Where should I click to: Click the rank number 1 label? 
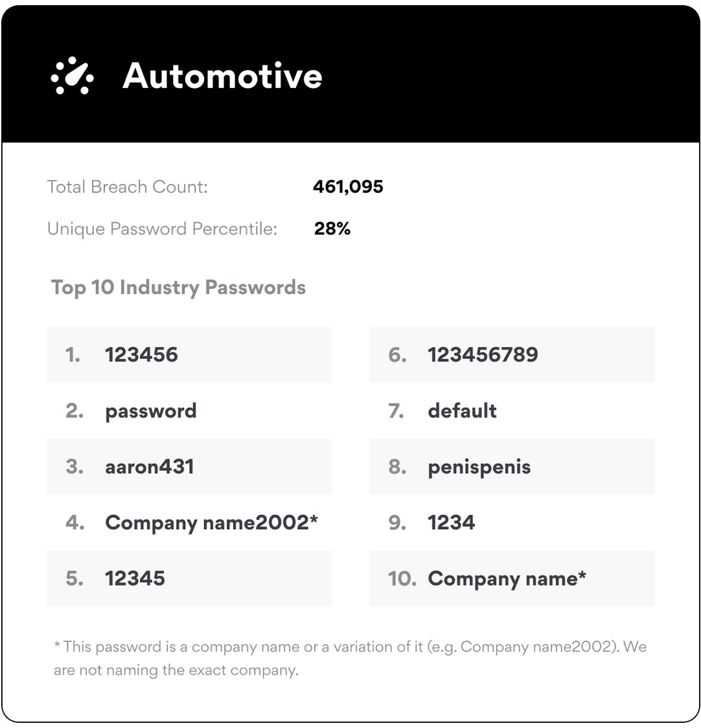coord(73,355)
